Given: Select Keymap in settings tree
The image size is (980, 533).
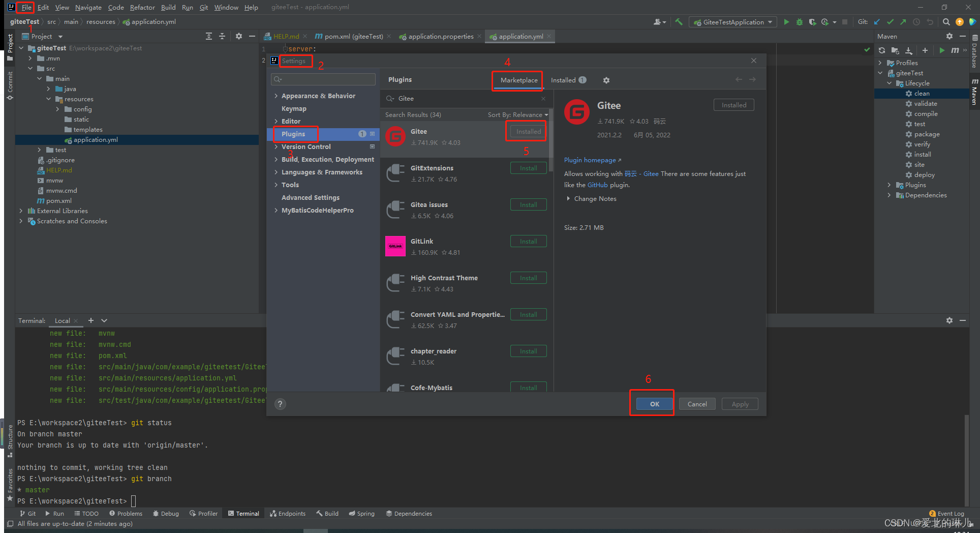Looking at the screenshot, I should coord(294,109).
